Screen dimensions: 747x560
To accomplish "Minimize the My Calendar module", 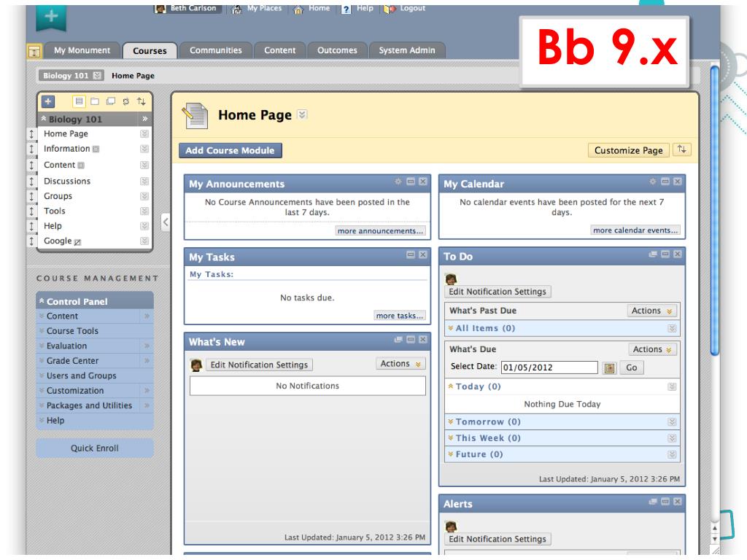I will click(x=665, y=182).
